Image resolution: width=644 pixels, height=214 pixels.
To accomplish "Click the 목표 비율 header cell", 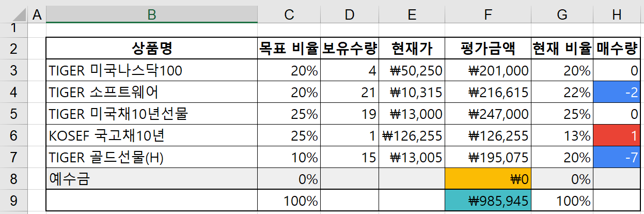I will [x=289, y=49].
